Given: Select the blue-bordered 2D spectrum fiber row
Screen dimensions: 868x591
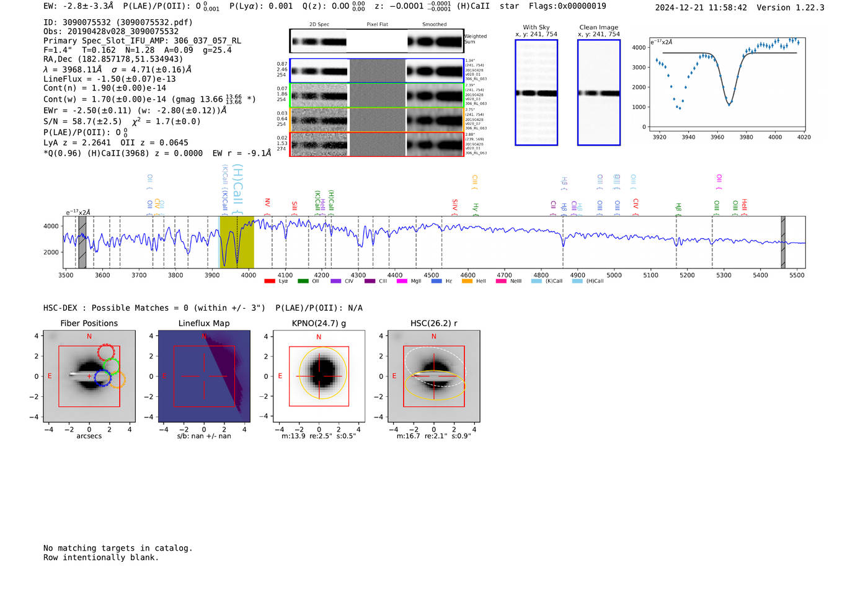Looking at the screenshot, I should coord(377,71).
